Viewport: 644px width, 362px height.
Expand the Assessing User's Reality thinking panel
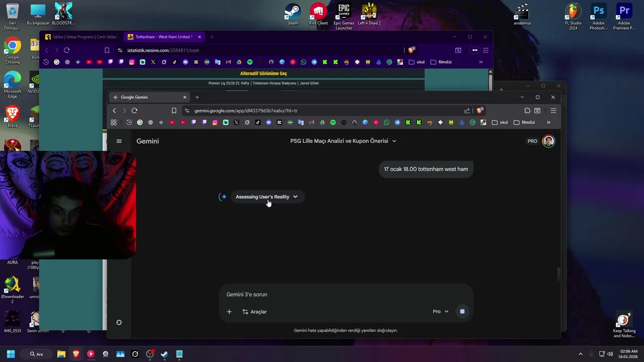coord(267,197)
